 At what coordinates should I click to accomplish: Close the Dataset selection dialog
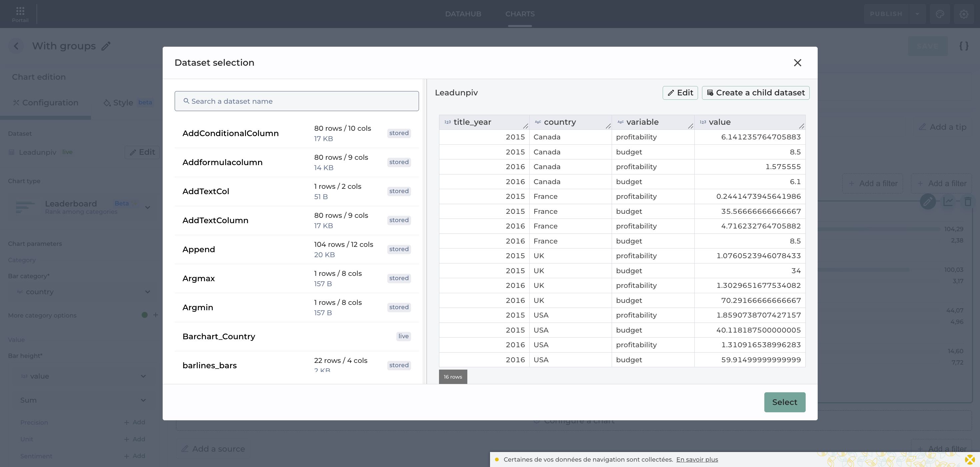click(797, 63)
